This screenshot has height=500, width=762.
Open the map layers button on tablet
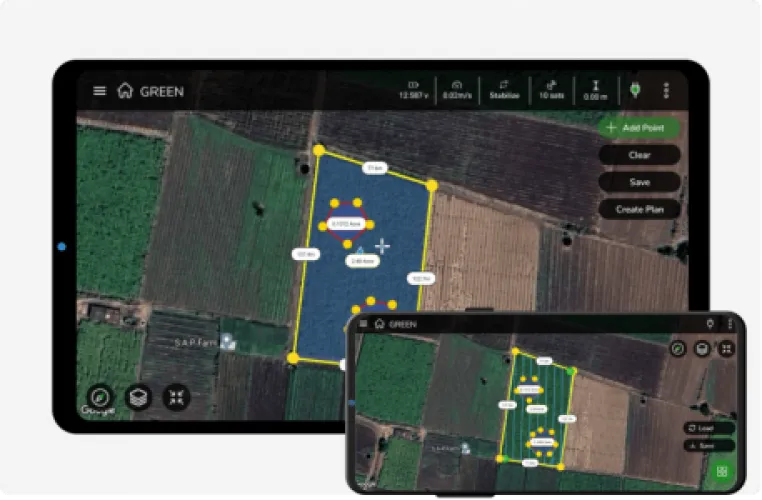click(139, 396)
